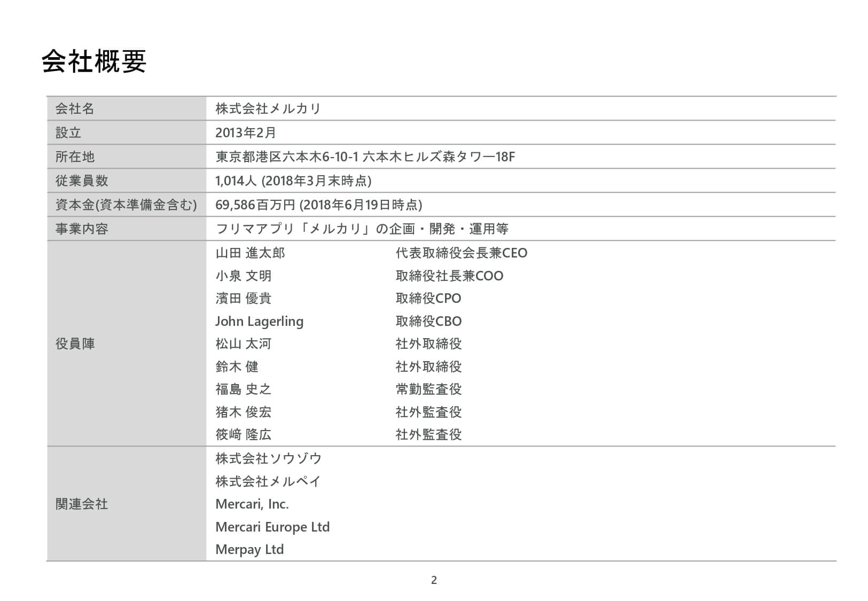Click the 会社概要 heading
This screenshot has height=601, width=868.
tap(94, 61)
